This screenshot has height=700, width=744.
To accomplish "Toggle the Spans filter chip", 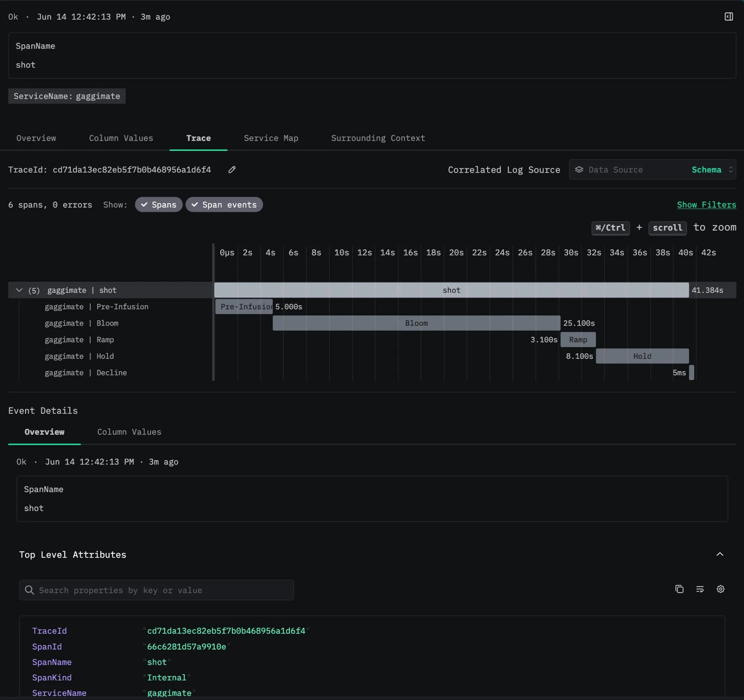I will click(x=159, y=205).
